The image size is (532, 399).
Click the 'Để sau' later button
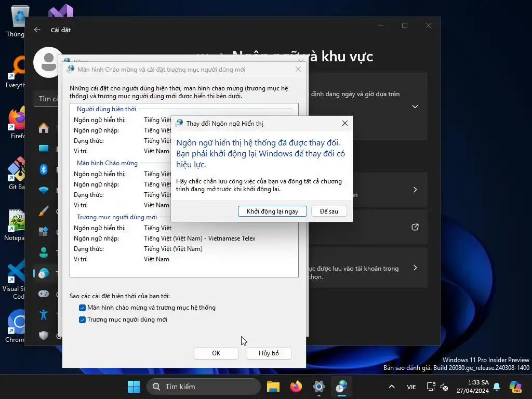(329, 211)
